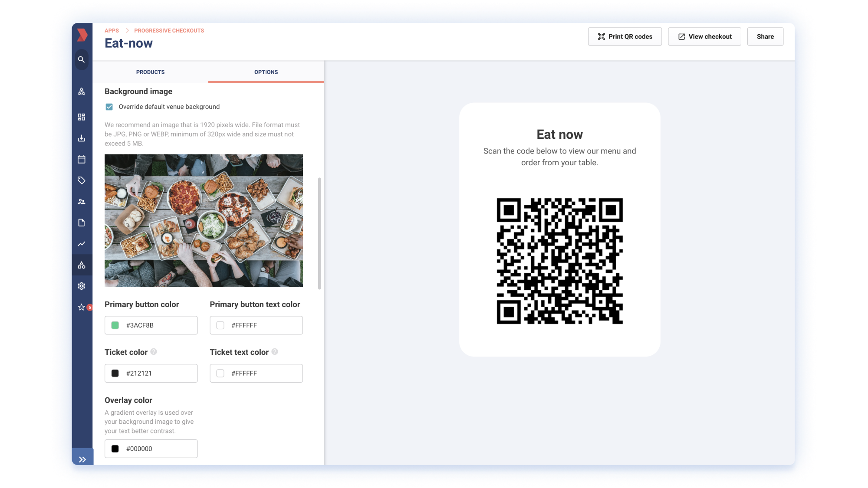Click the QR code in the preview card
This screenshot has height=488, width=868.
(559, 261)
